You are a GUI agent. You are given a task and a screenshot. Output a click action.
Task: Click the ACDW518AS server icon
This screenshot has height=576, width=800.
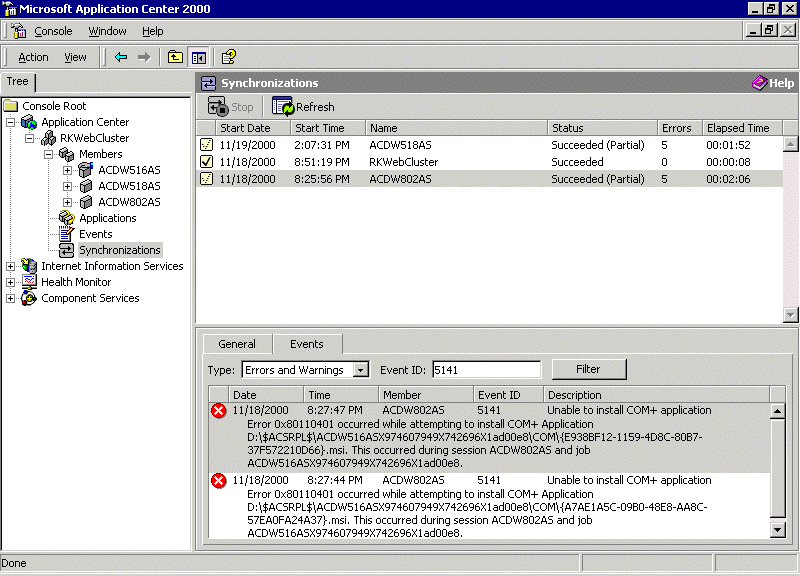click(x=86, y=186)
